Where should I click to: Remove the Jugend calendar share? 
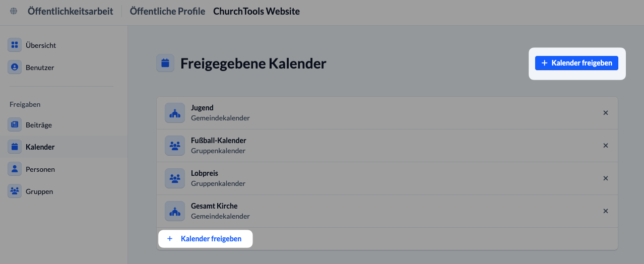(606, 113)
